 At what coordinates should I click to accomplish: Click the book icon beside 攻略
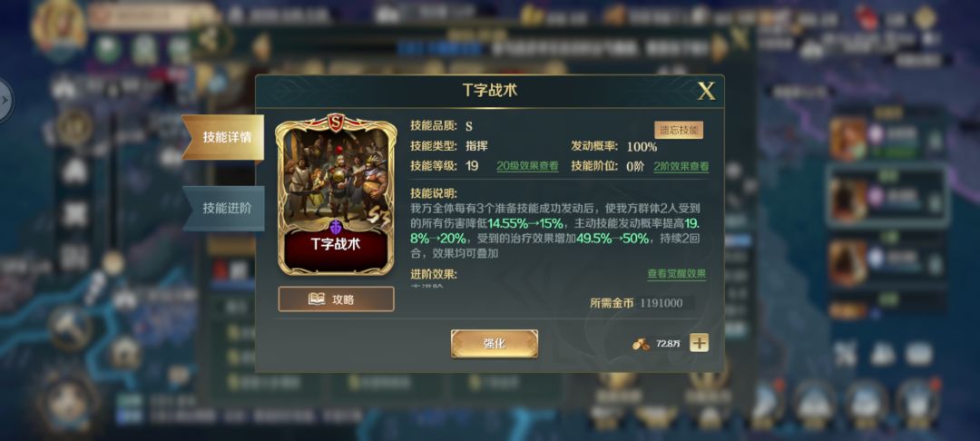(317, 299)
